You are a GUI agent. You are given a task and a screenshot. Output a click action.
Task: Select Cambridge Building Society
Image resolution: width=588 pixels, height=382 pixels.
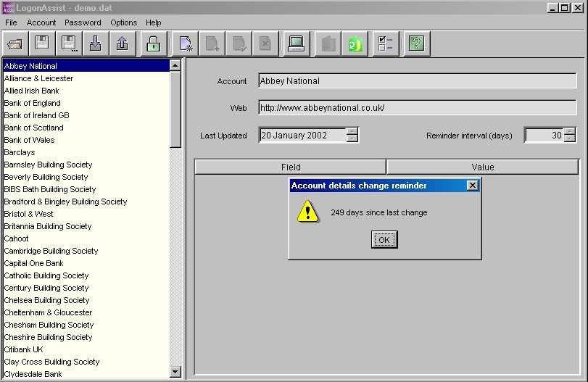[x=86, y=252]
